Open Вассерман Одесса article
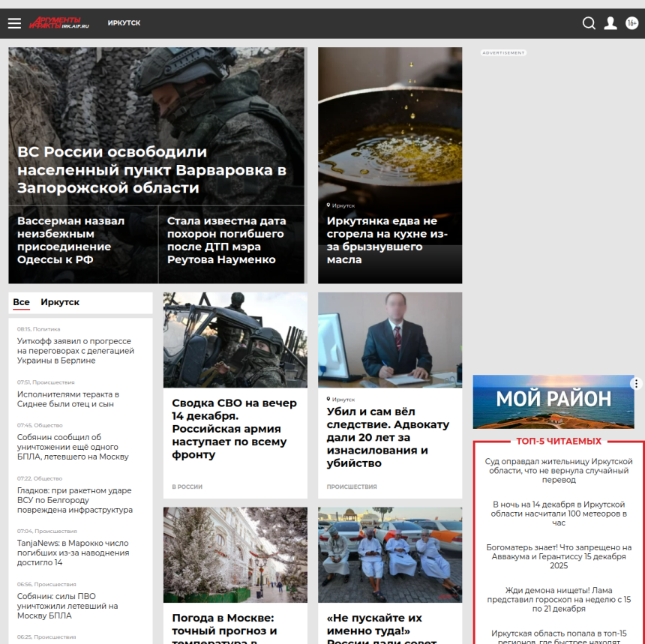 pyautogui.click(x=70, y=241)
